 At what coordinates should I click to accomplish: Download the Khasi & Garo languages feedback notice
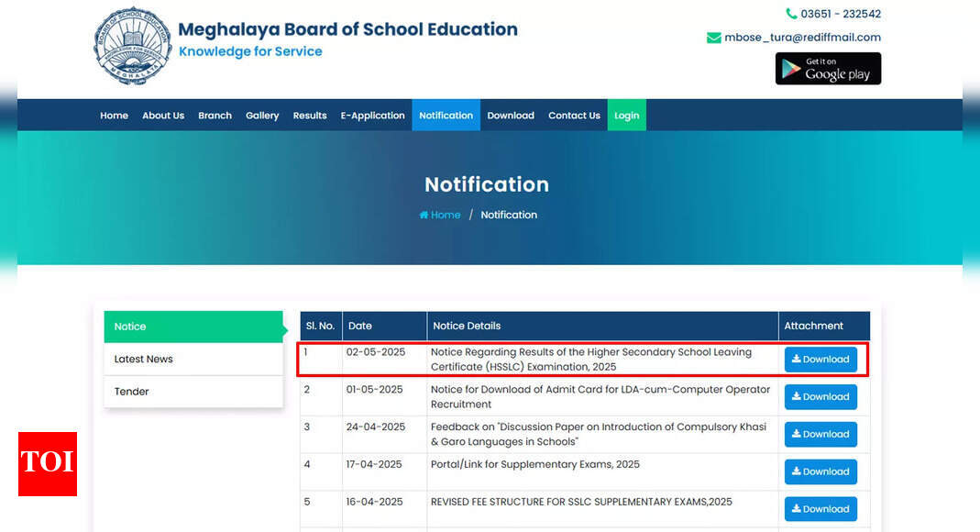click(820, 435)
